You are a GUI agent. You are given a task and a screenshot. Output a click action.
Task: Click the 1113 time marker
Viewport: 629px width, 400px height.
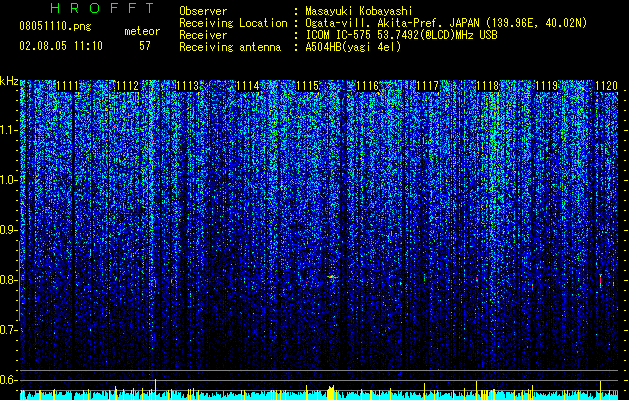coord(188,86)
